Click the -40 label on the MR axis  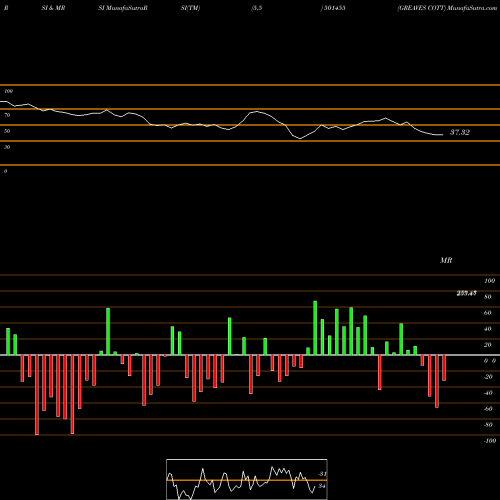(488, 393)
